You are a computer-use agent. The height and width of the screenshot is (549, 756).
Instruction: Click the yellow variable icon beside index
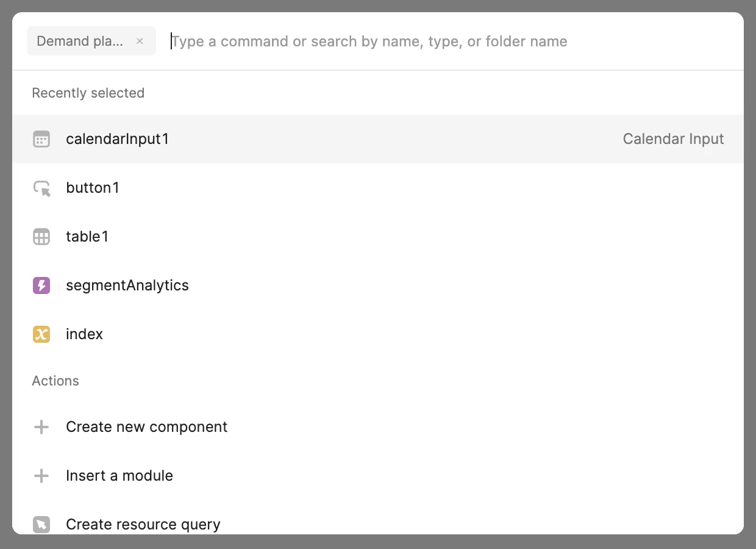point(41,334)
